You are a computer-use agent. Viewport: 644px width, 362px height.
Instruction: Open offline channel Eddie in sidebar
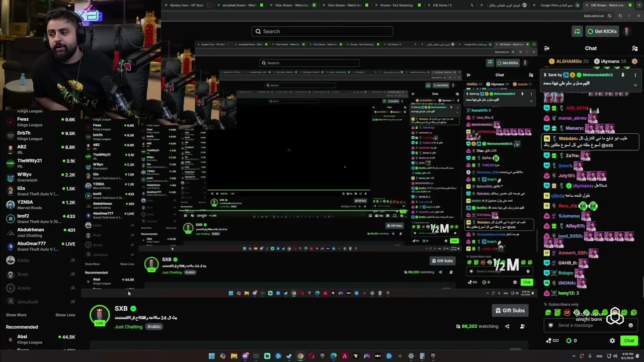[40, 260]
